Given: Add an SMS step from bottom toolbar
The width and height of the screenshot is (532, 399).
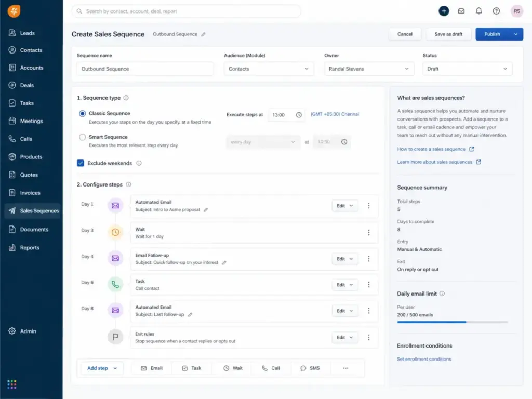Looking at the screenshot, I should [x=310, y=368].
